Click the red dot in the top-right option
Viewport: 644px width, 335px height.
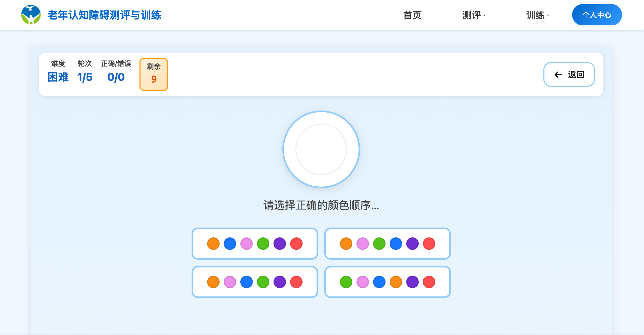coord(429,243)
